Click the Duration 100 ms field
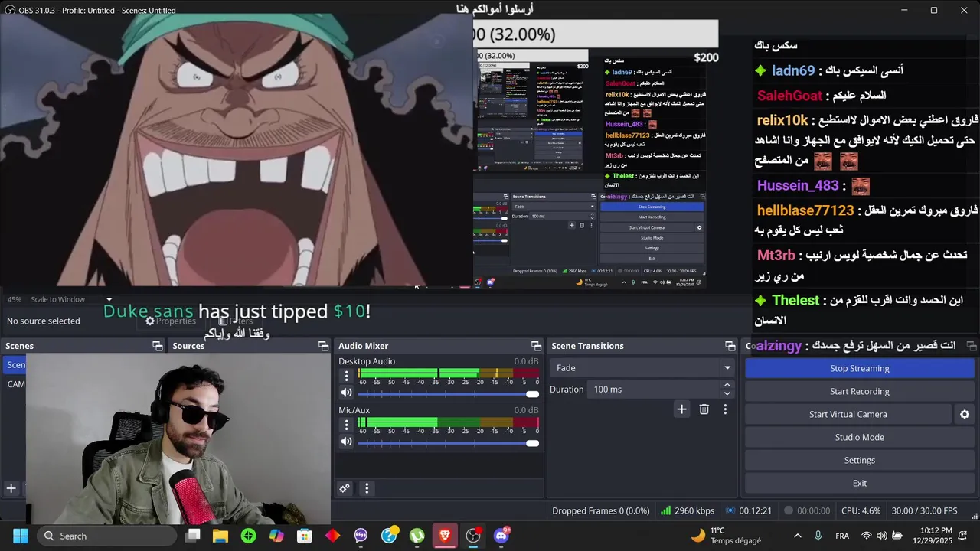Viewport: 980px width, 551px height. [655, 390]
